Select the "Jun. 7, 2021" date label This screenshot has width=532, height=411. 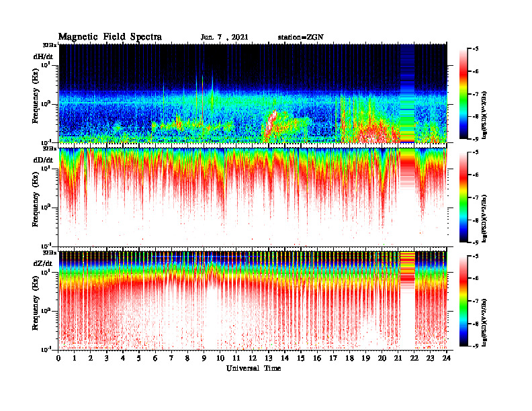224,38
